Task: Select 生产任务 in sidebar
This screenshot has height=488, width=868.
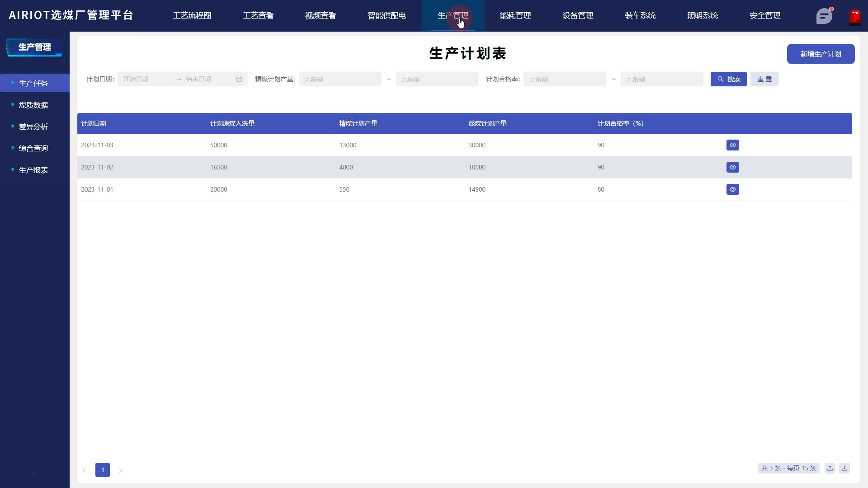Action: click(35, 83)
